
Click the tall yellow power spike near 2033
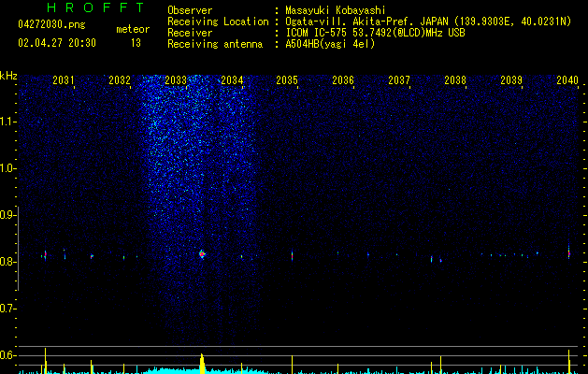(202, 364)
